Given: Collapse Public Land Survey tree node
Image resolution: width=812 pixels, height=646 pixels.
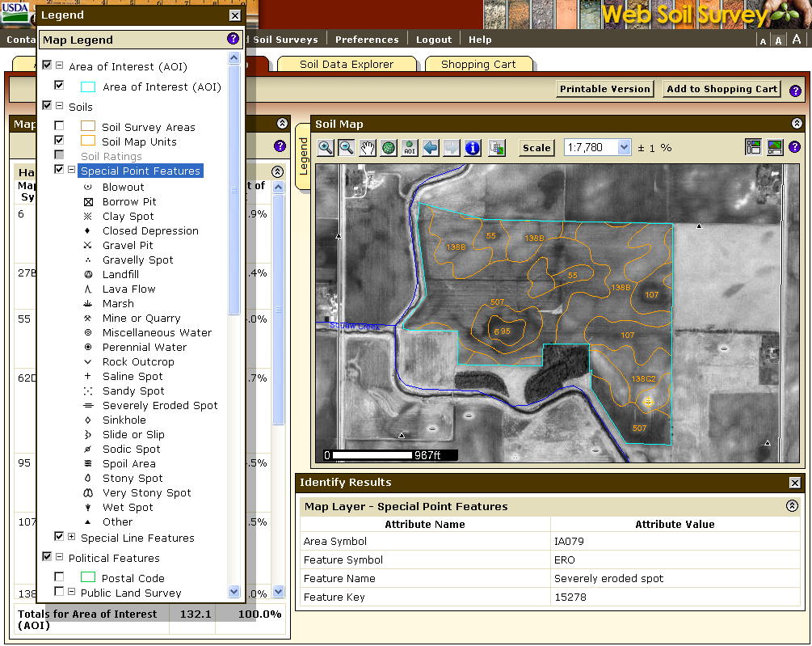Looking at the screenshot, I should click(71, 592).
